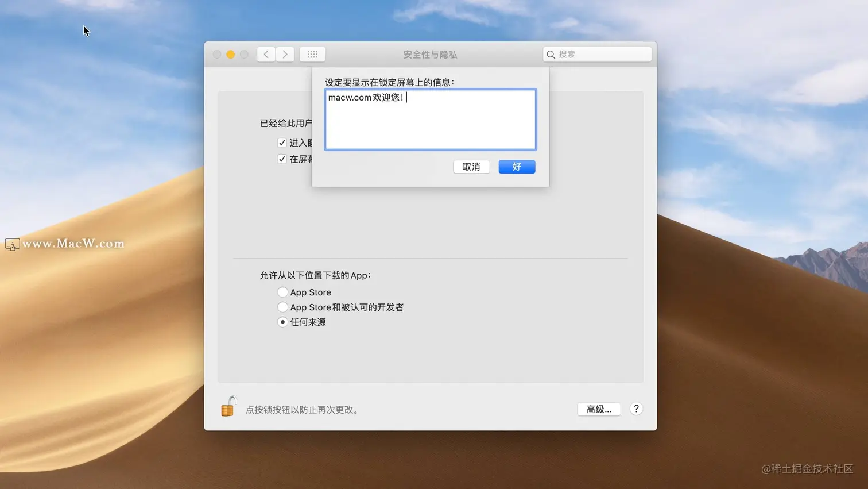Screen dimensions: 868x489
Task: Toggle the 在屏幕 checkbox
Action: pos(282,159)
